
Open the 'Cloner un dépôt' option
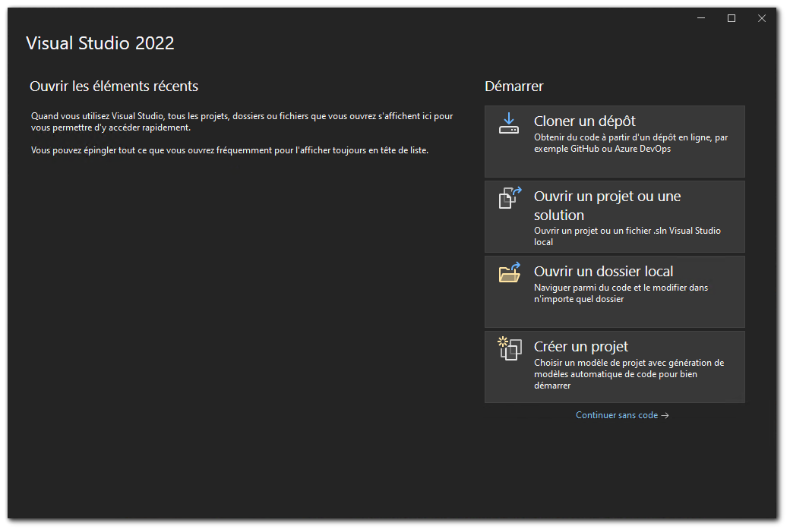pos(615,141)
